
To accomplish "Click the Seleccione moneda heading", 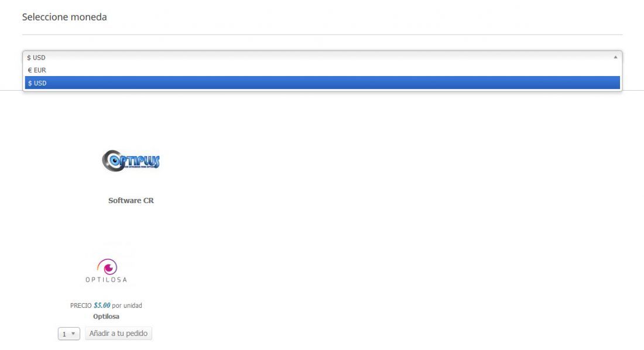I will tap(64, 17).
